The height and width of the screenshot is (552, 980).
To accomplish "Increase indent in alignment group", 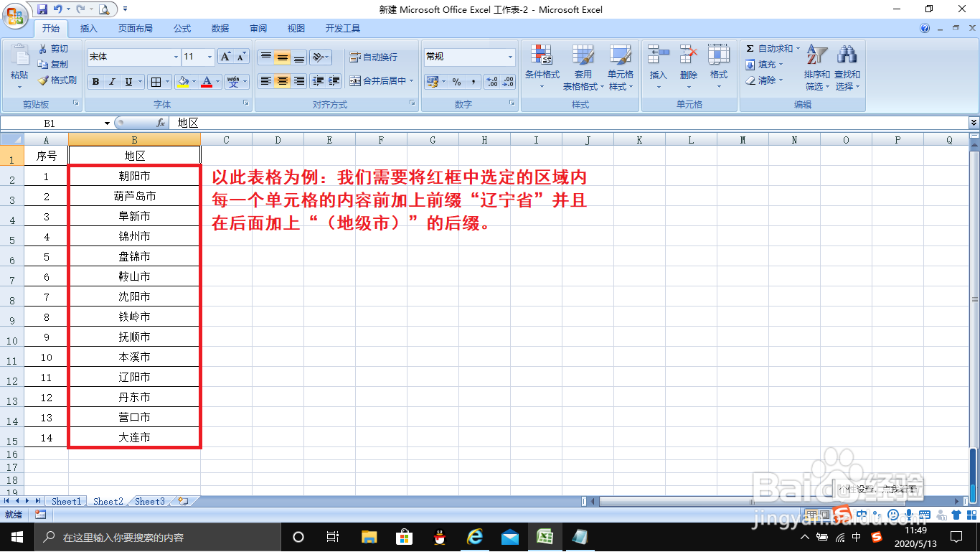I will pyautogui.click(x=334, y=81).
